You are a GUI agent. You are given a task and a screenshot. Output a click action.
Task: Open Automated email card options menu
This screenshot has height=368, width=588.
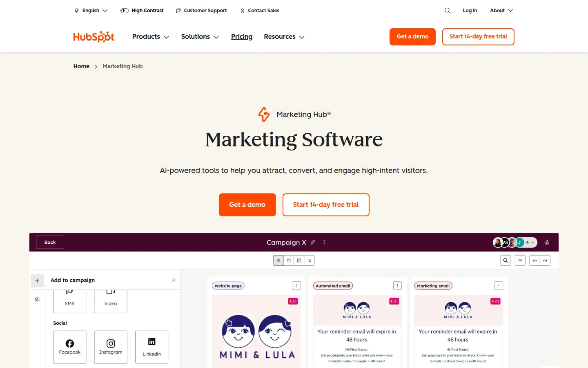398,286
